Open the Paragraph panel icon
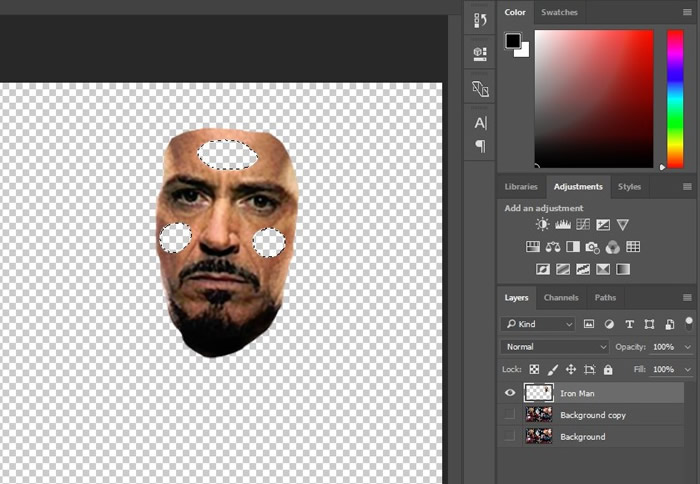Screen dimensions: 700x484 click(480, 146)
